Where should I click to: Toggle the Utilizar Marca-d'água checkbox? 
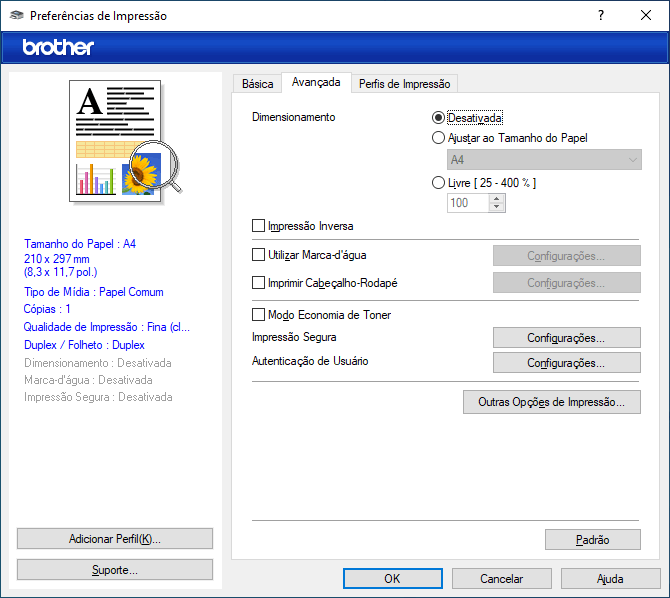(260, 255)
